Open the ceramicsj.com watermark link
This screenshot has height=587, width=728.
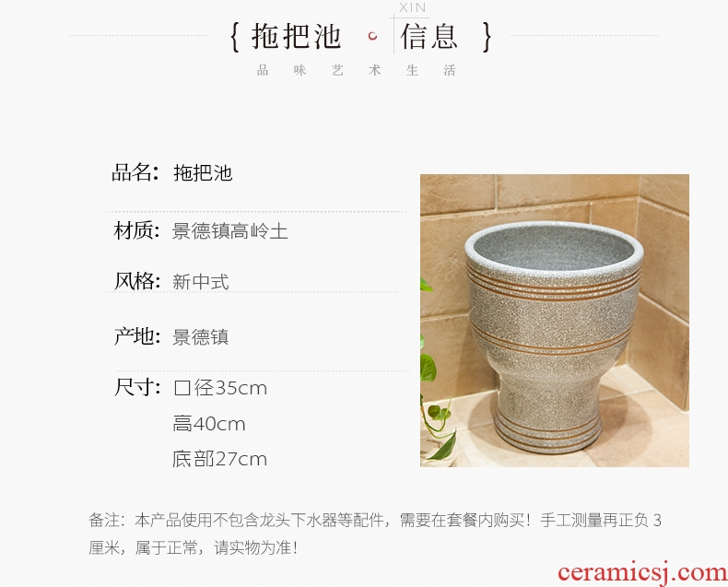click(642, 573)
